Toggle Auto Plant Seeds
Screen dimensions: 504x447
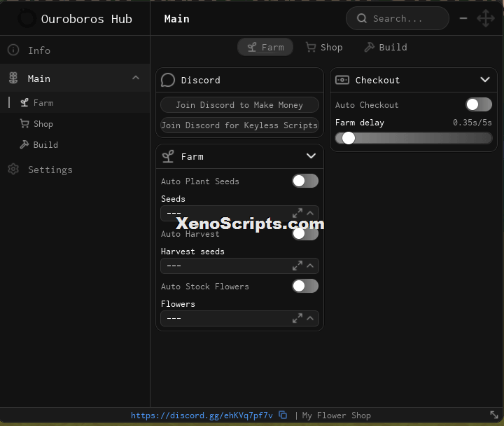click(x=305, y=181)
